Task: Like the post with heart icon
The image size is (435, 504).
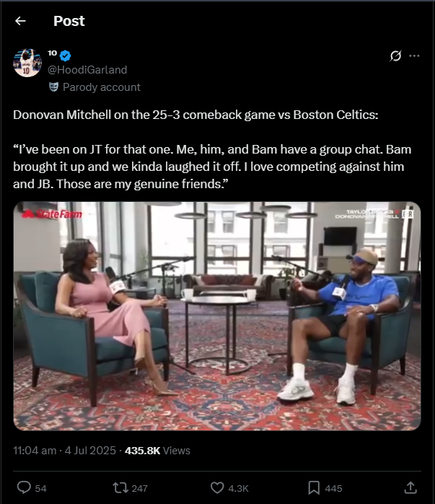Action: [217, 488]
